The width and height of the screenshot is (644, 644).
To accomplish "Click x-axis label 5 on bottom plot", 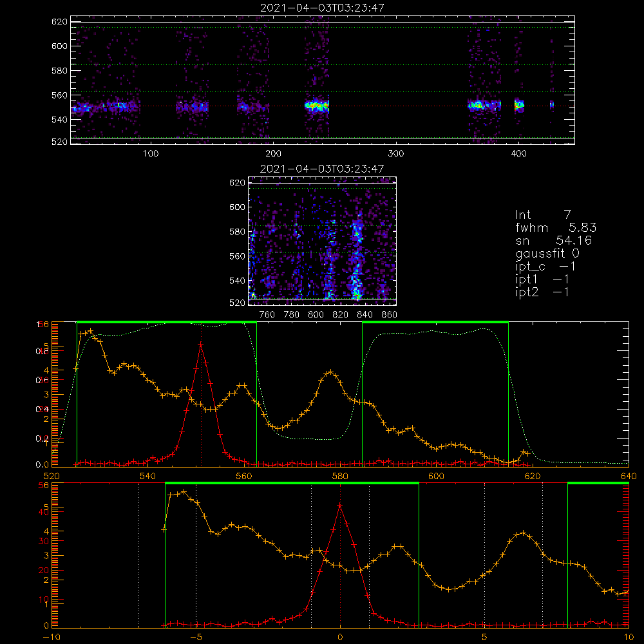I will pos(485,637).
